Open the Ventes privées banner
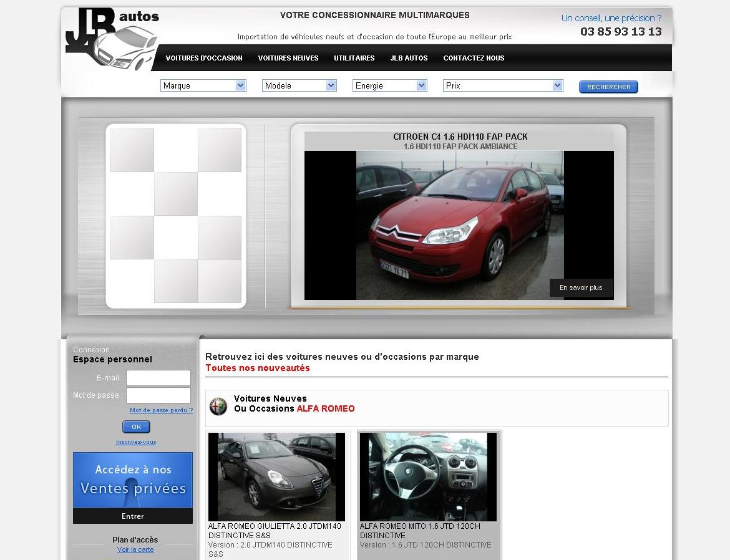 133,480
